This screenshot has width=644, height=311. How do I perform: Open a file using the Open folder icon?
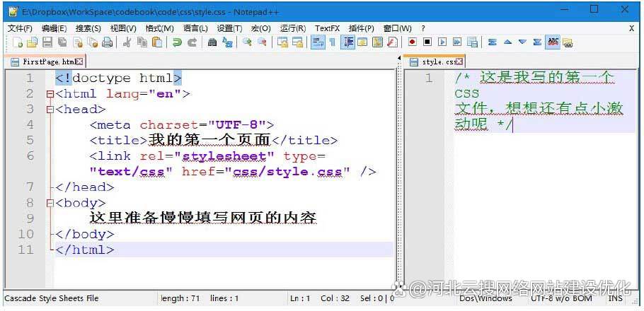point(32,42)
